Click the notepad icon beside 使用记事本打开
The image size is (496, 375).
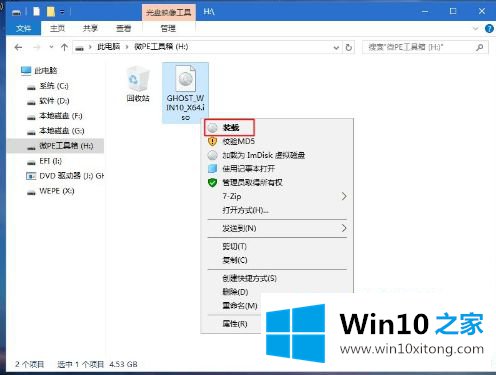coord(212,169)
